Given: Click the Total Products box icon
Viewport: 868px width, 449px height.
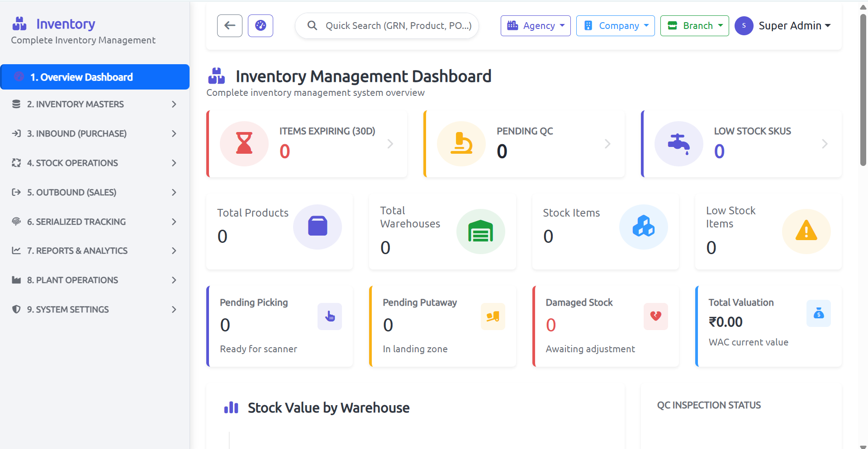Looking at the screenshot, I should (x=318, y=227).
